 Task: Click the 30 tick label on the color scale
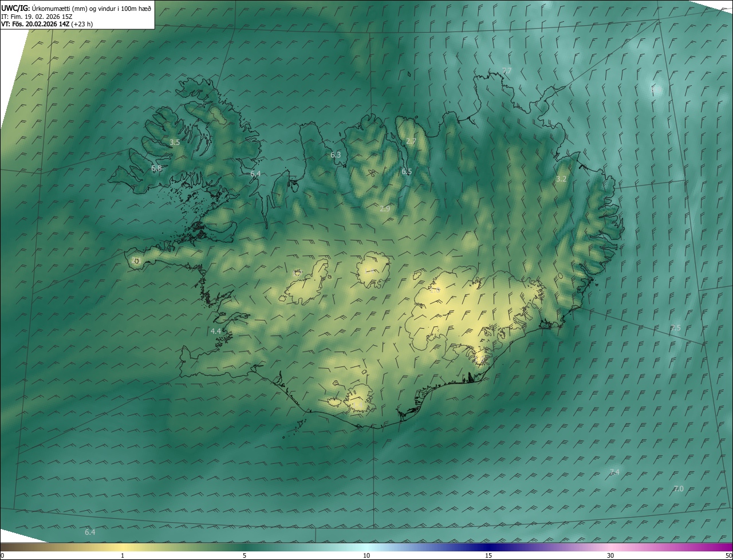point(610,555)
